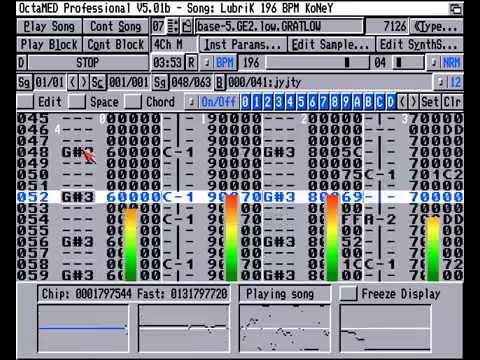Click the block name field jyjty
480x360 pixels.
coord(329,82)
